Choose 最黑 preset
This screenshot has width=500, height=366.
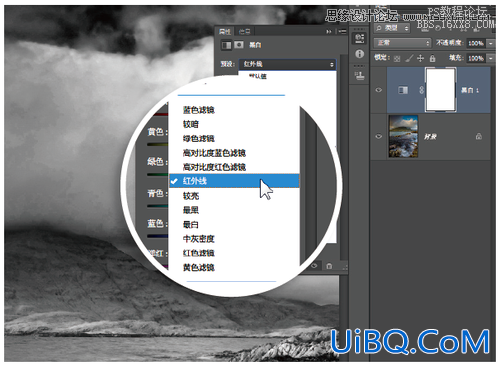pos(191,210)
